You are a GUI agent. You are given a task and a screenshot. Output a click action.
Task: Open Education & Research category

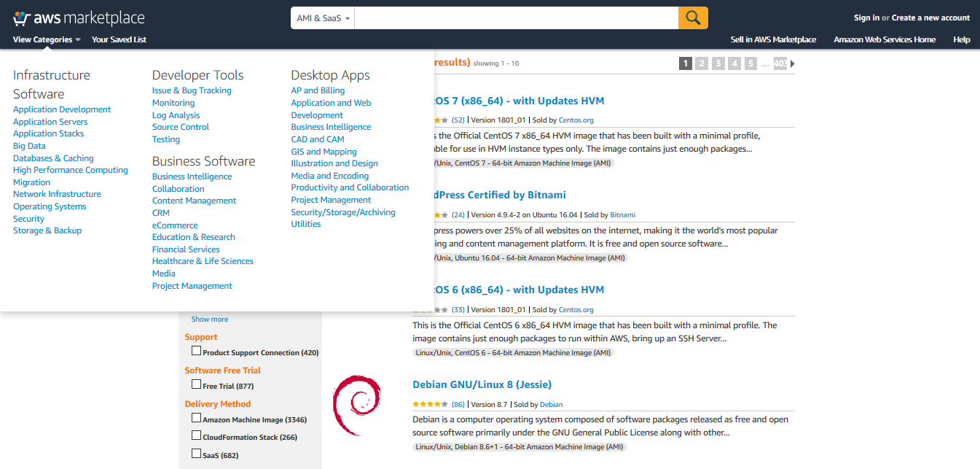(x=193, y=237)
